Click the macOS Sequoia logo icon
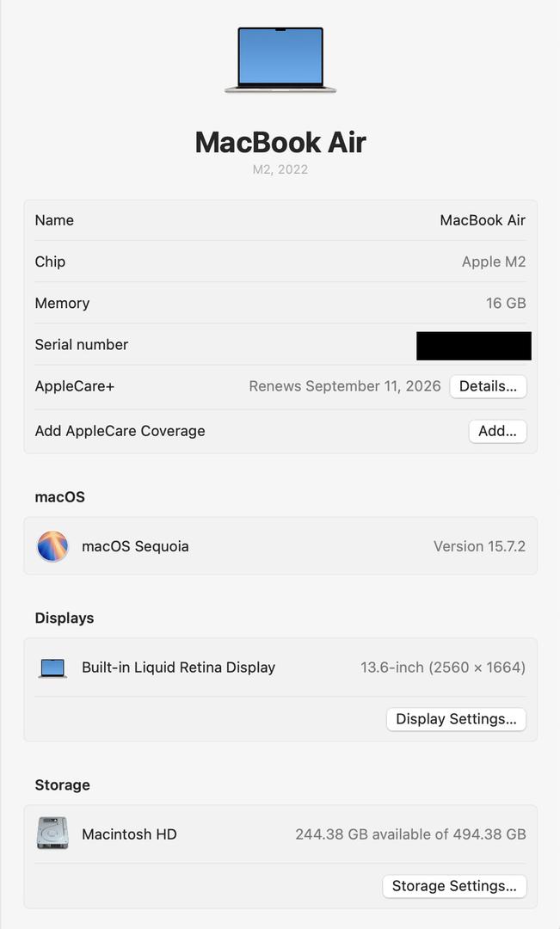Image resolution: width=560 pixels, height=929 pixels. point(52,546)
